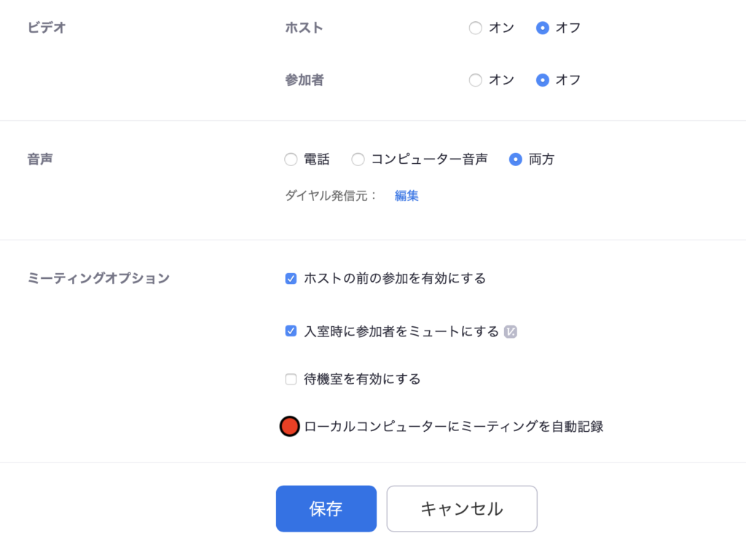Set host video to オフ
Image resolution: width=746 pixels, height=560 pixels.
542,28
